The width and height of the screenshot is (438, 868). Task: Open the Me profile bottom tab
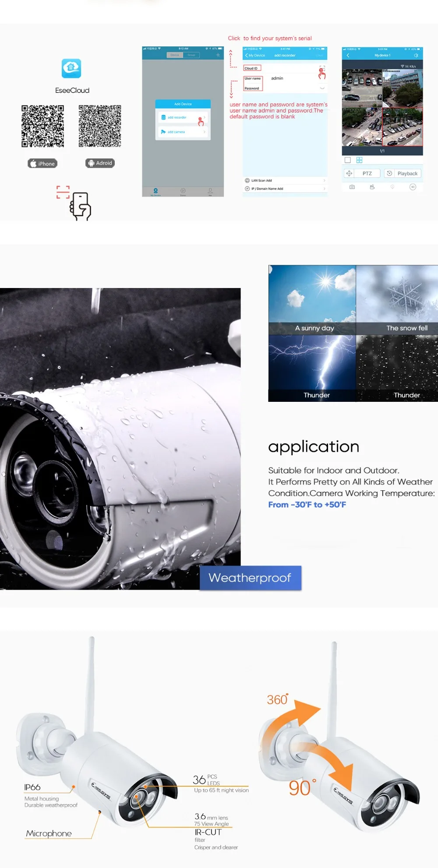[210, 192]
